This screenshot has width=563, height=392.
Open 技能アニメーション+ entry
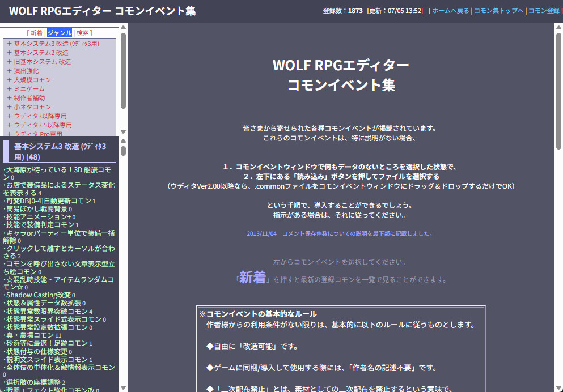click(39, 216)
